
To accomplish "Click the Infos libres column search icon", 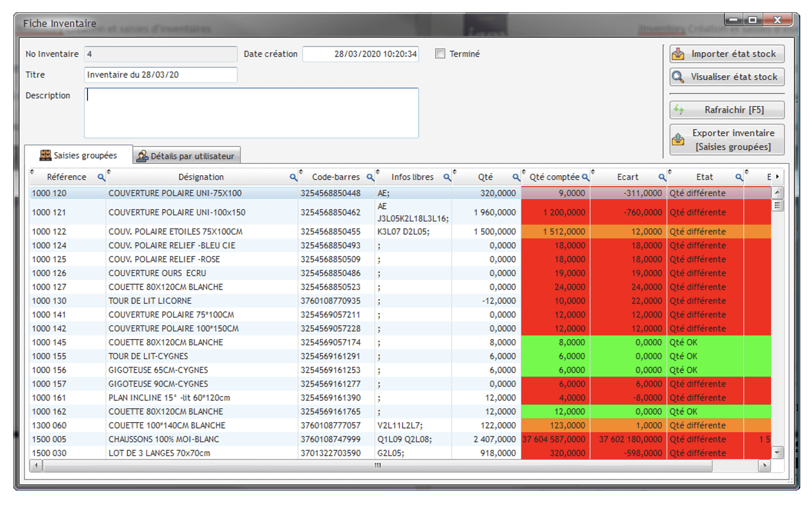I will click(x=447, y=177).
